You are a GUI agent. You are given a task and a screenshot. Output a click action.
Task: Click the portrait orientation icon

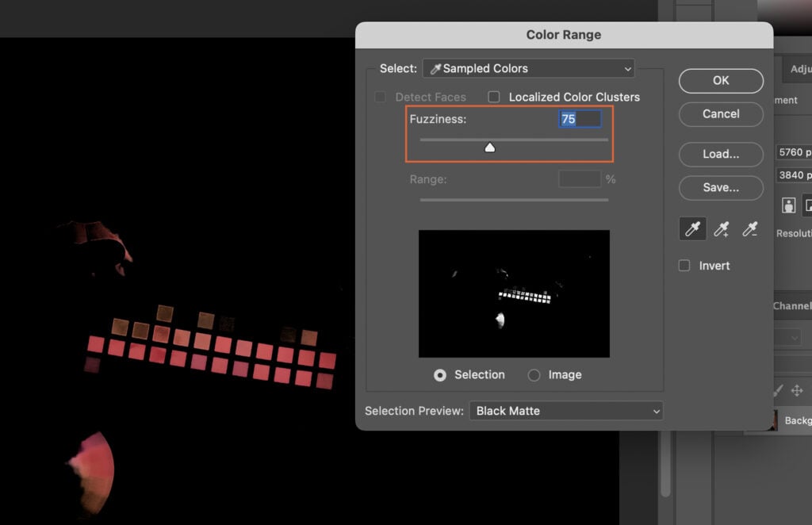tap(788, 205)
